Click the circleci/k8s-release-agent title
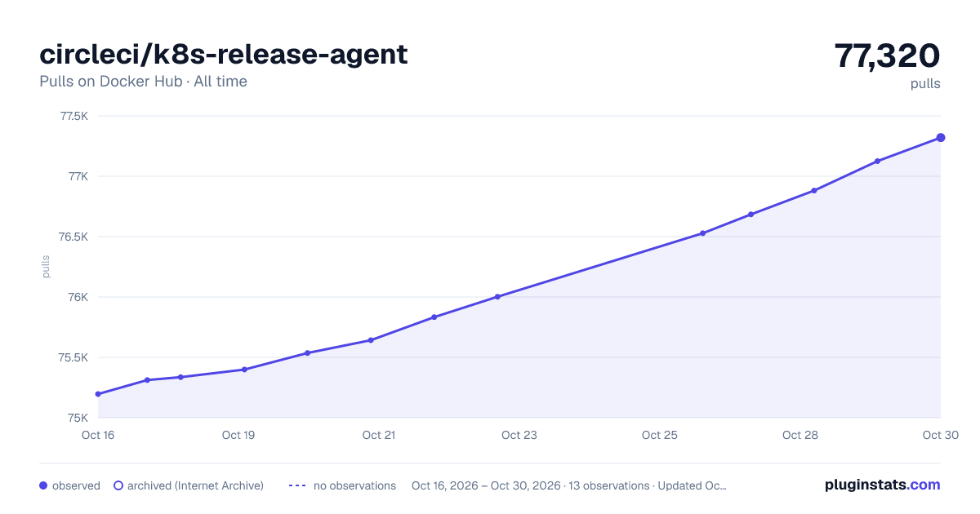The height and width of the screenshot is (514, 980). coord(223,55)
